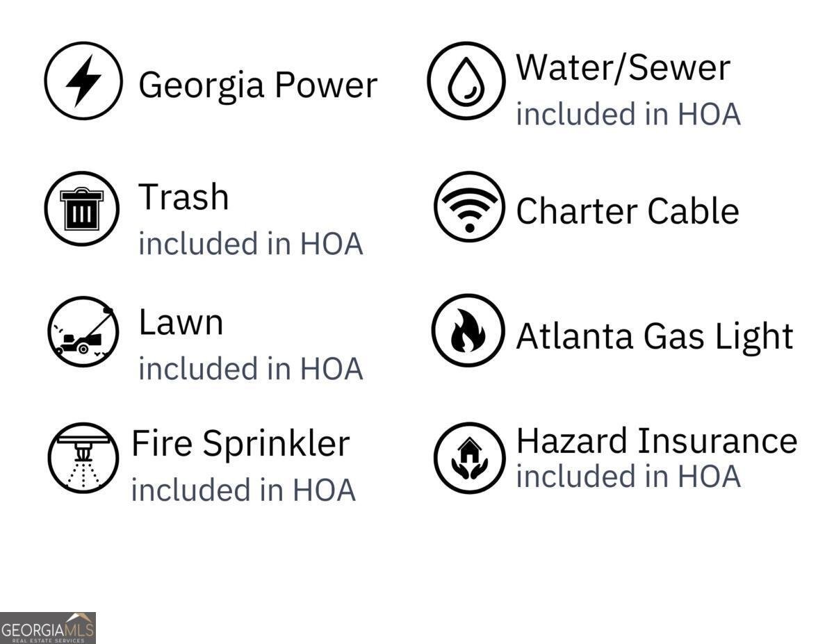This screenshot has height=644, width=834.
Task: Click the hands holding house icon
Action: pyautogui.click(x=469, y=458)
